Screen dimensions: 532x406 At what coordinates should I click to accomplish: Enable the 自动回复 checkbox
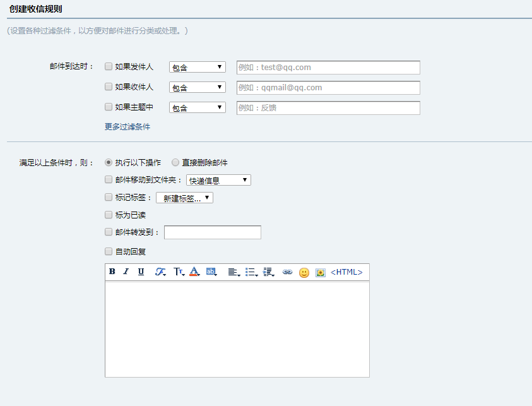[x=109, y=251]
